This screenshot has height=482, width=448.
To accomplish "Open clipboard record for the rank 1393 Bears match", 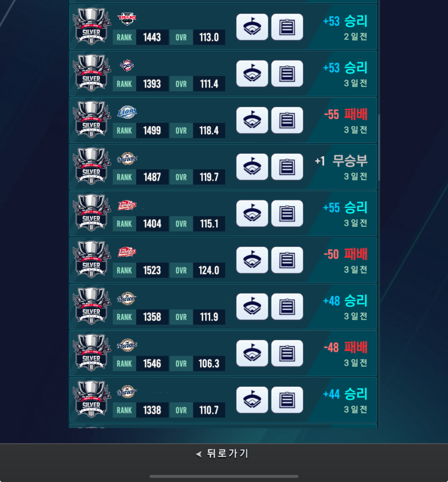I will tap(287, 74).
